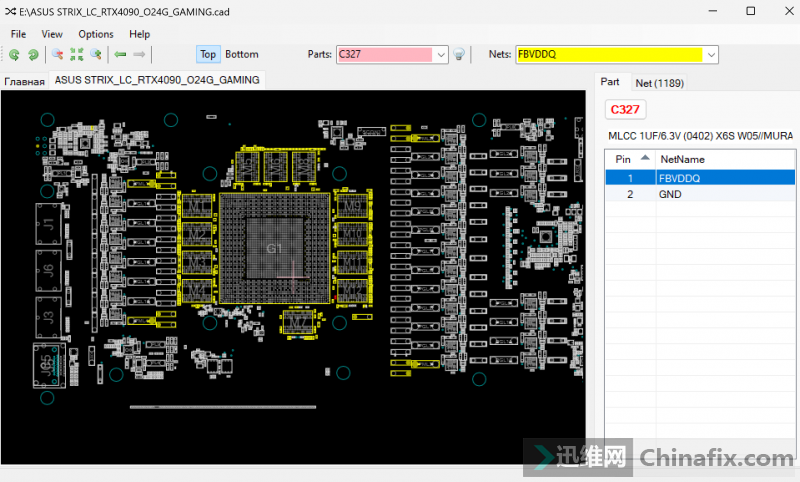Switch to the Net (1189) tab
The image size is (800, 482).
659,83
